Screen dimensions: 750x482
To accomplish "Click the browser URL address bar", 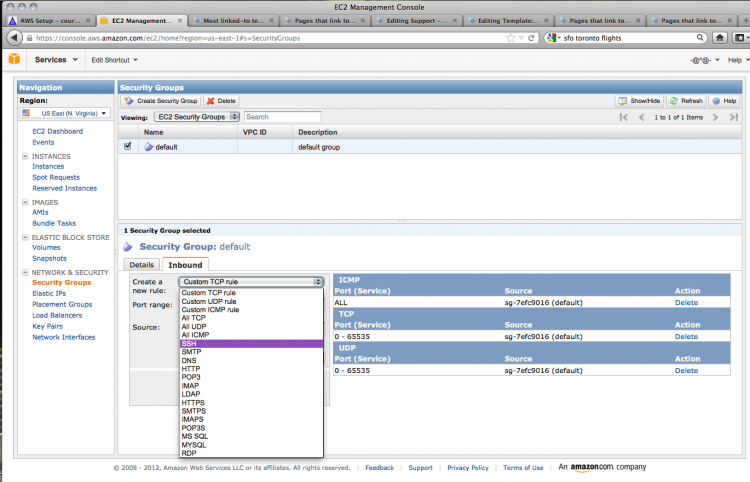I will [268, 38].
